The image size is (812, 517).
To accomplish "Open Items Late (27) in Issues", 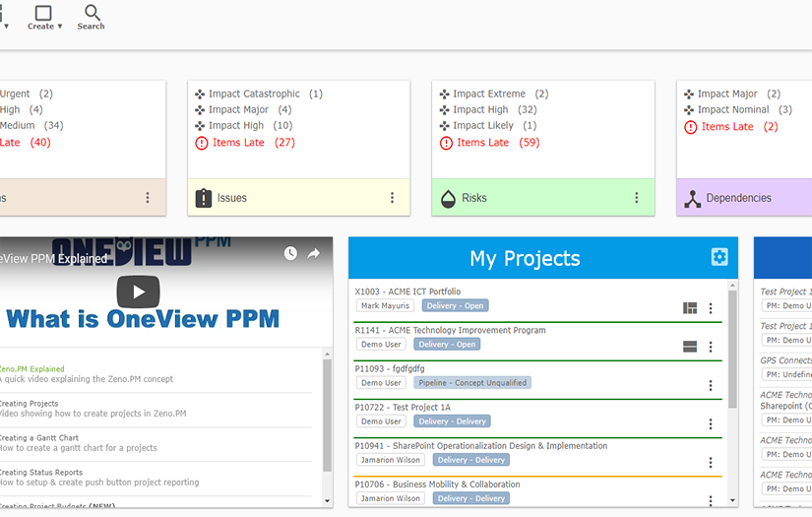I will pyautogui.click(x=254, y=143).
